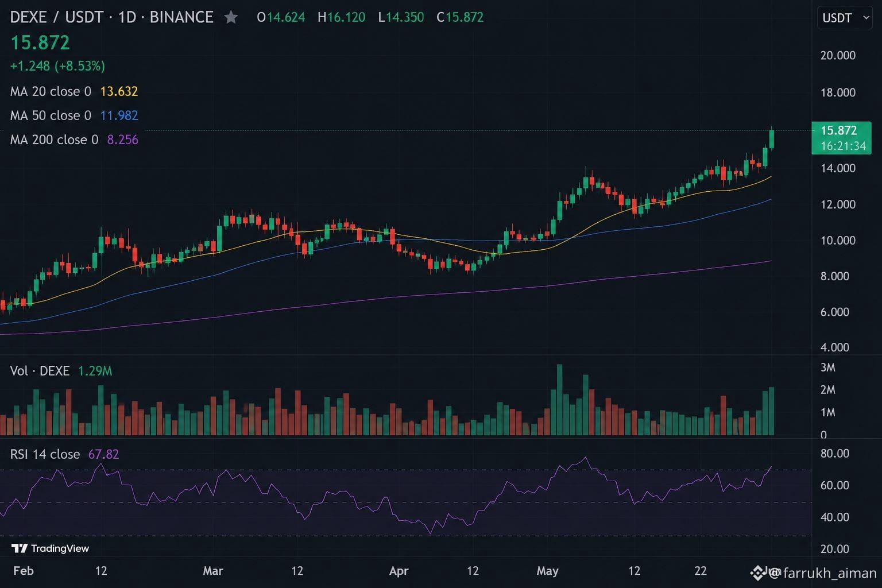This screenshot has width=882, height=588.
Task: Click the 12.000 price axis label
Action: click(838, 204)
